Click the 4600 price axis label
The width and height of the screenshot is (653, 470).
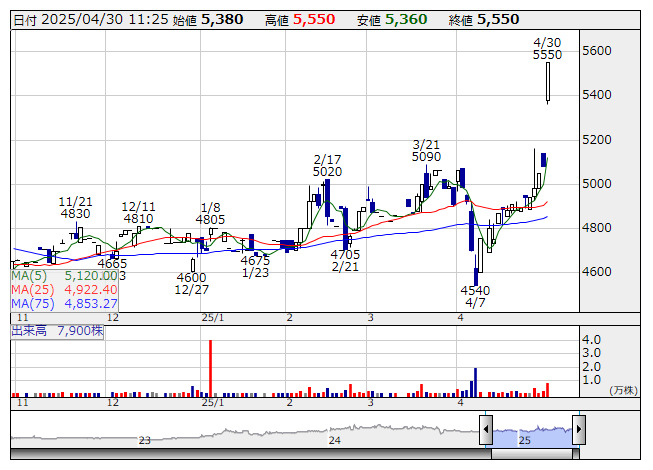point(597,272)
